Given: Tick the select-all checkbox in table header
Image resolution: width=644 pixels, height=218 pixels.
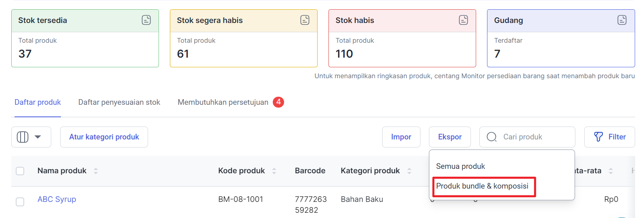Looking at the screenshot, I should pyautogui.click(x=20, y=171).
